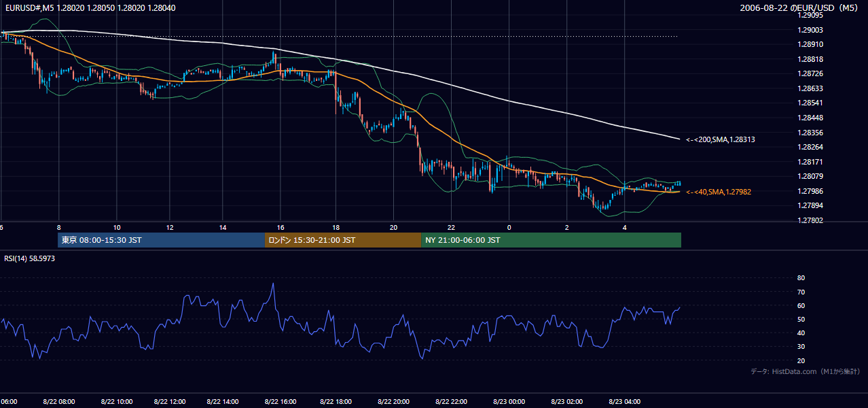
Task: Click RSI level 40 on the scale
Action: 801,333
